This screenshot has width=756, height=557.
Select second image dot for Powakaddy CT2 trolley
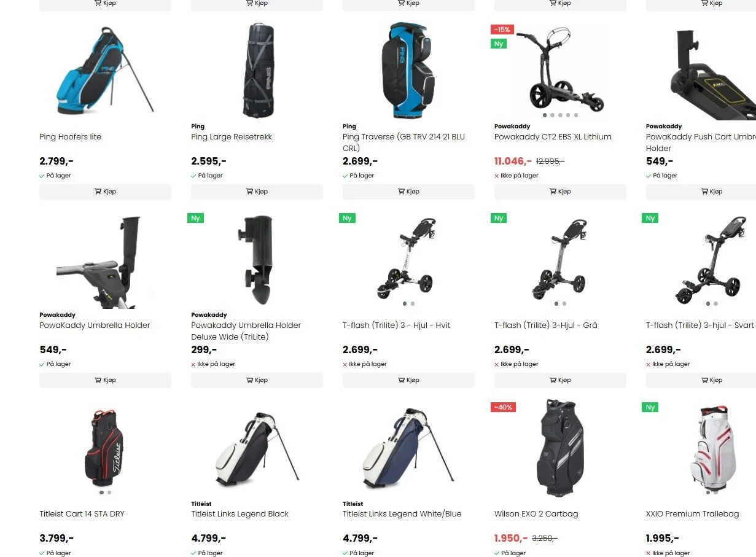(552, 115)
